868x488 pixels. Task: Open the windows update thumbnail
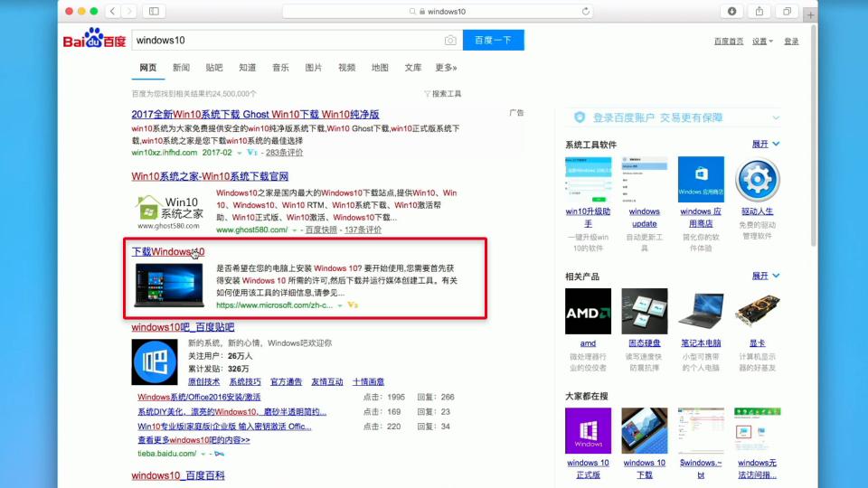pyautogui.click(x=645, y=179)
